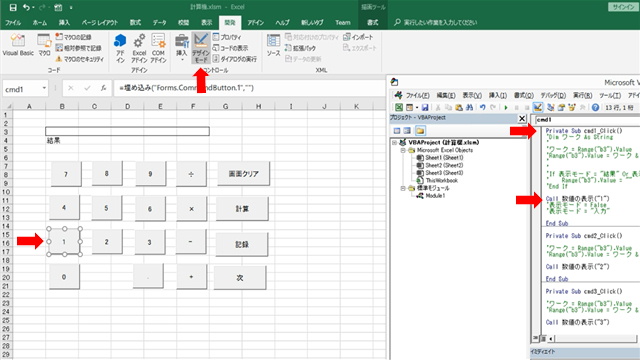Open VBA editor デバッグ(D) menu
Screen dimensions: 640x360
point(553,96)
